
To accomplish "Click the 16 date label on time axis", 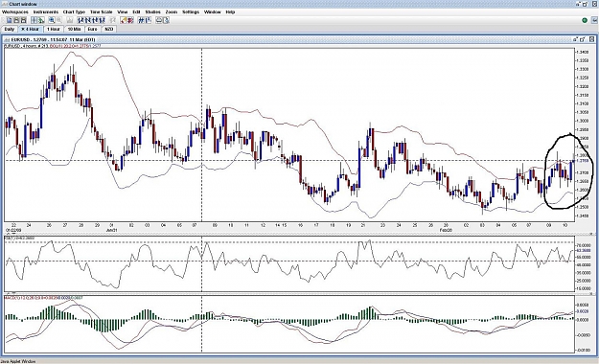I will 300,225.
